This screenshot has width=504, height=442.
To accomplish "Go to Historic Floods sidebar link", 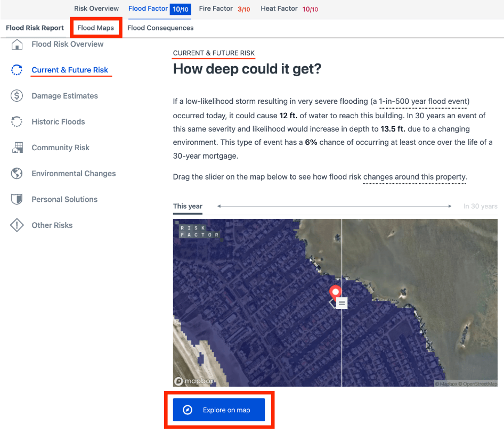I will point(58,122).
